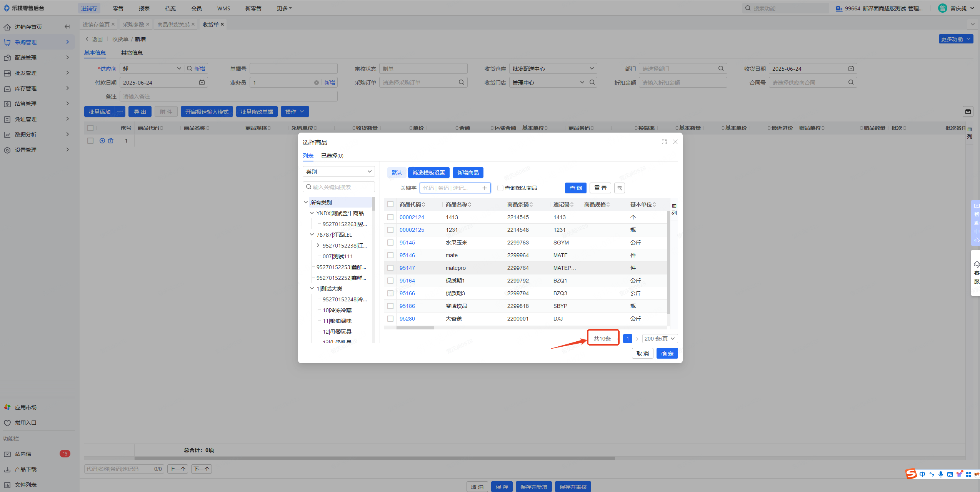This screenshot has height=492, width=980.
Task: Click the panel toggle icon at right of toolbar
Action: (x=968, y=111)
